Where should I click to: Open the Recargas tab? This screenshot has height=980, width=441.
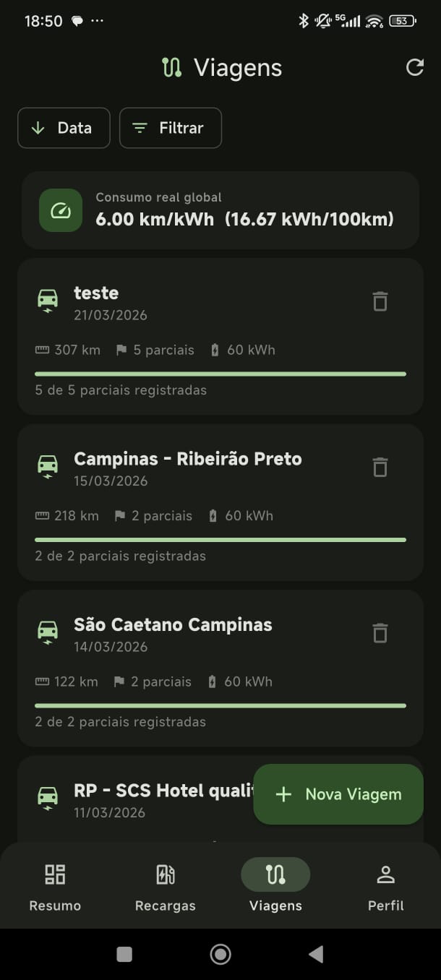(x=165, y=885)
